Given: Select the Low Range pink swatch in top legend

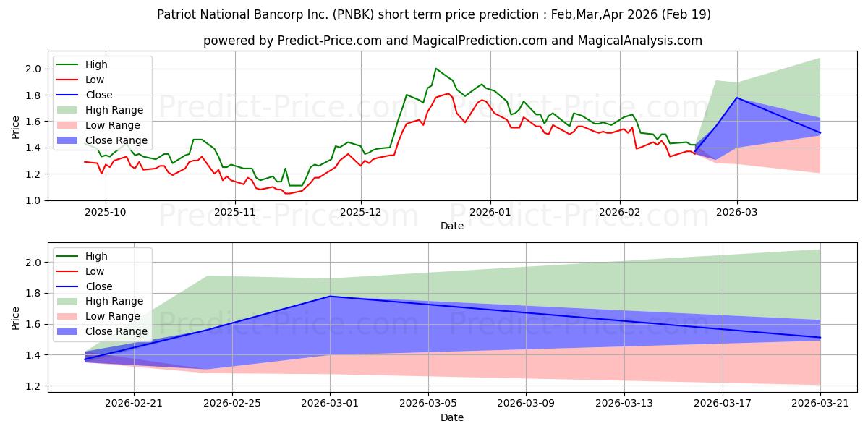Looking at the screenshot, I should tap(69, 125).
